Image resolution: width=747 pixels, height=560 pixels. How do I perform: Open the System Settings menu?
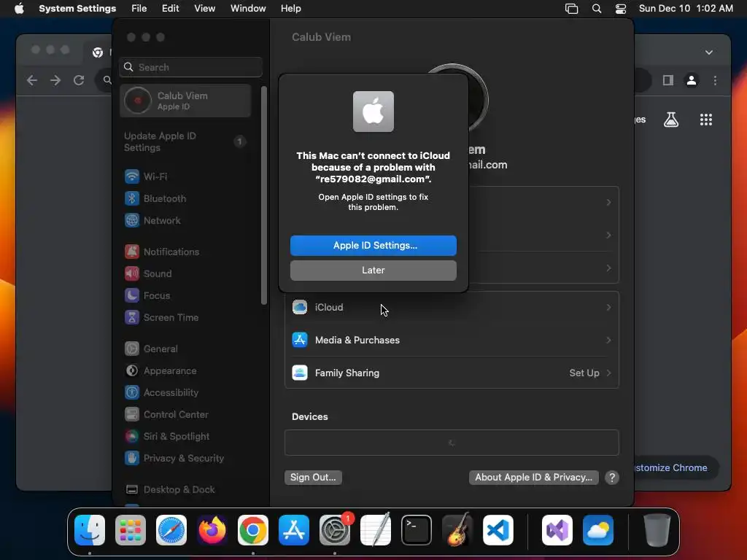coord(77,9)
